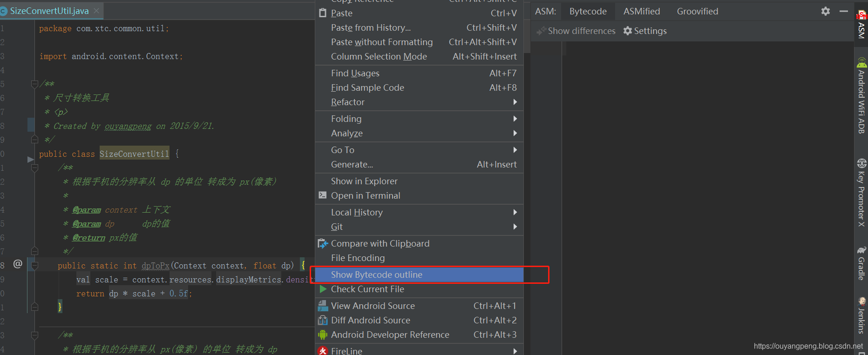Click the Settings button label

tap(650, 31)
